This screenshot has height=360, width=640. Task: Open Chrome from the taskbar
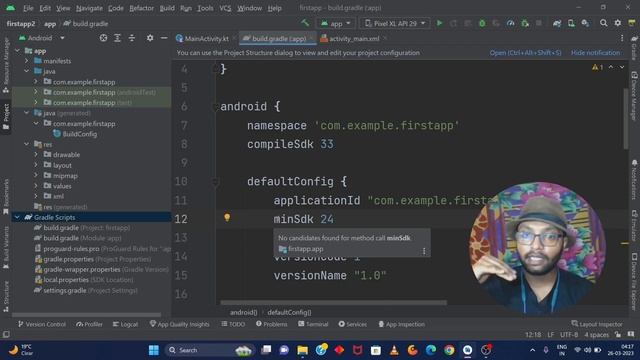(x=449, y=350)
